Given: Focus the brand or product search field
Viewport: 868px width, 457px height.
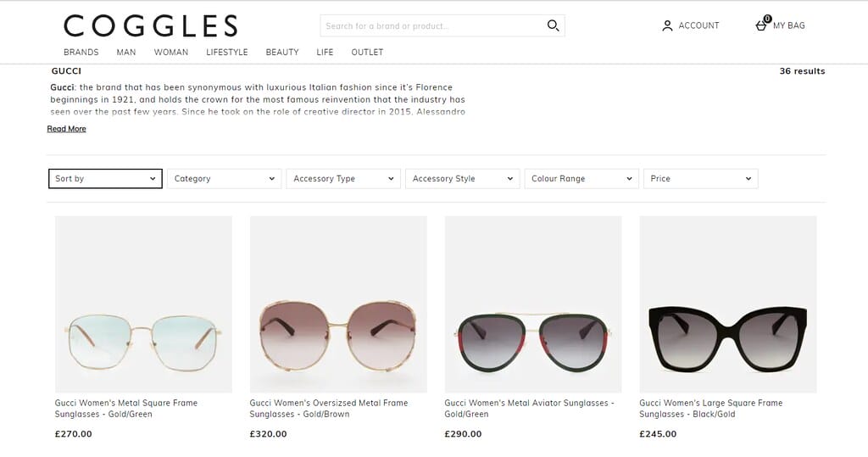Looking at the screenshot, I should click(x=432, y=26).
